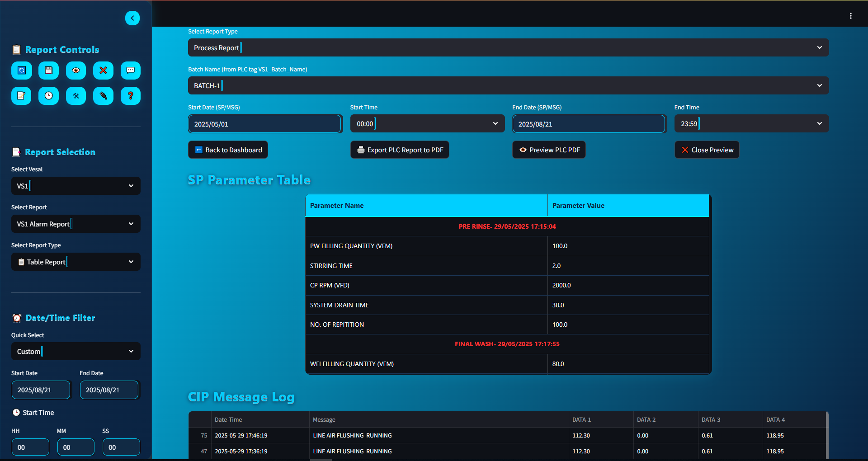868x461 pixels.
Task: Click the electric plug icon
Action: (x=103, y=96)
